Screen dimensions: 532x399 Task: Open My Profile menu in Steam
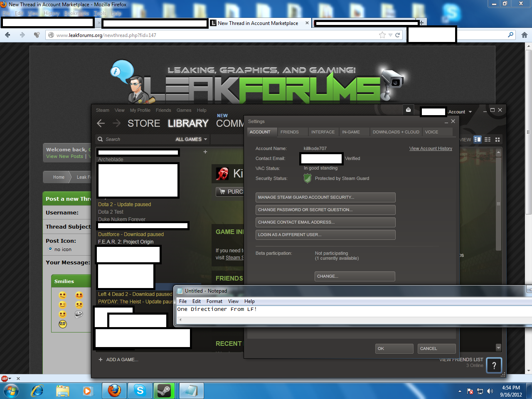[140, 110]
